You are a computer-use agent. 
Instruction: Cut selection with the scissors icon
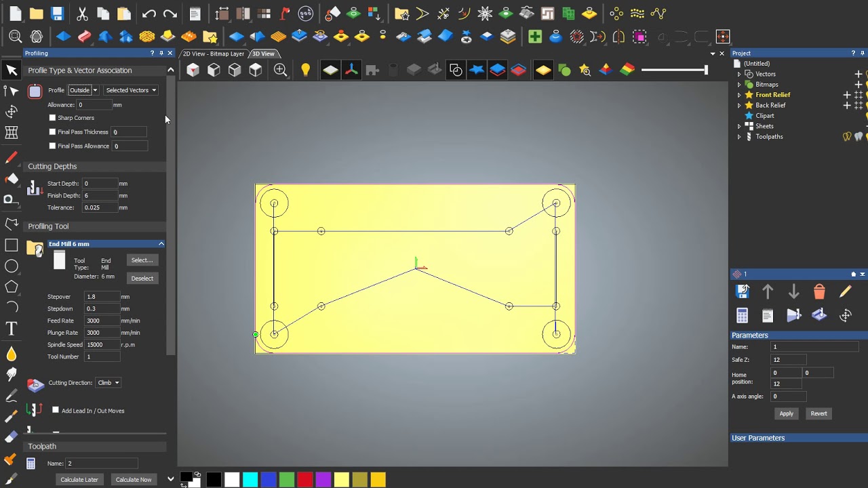point(82,14)
